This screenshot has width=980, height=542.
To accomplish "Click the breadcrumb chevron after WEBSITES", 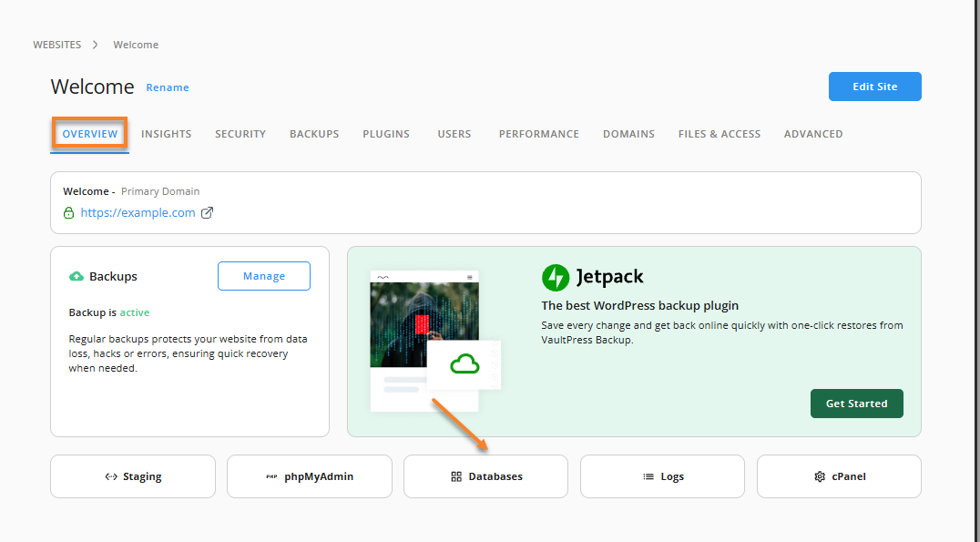I will (x=96, y=45).
